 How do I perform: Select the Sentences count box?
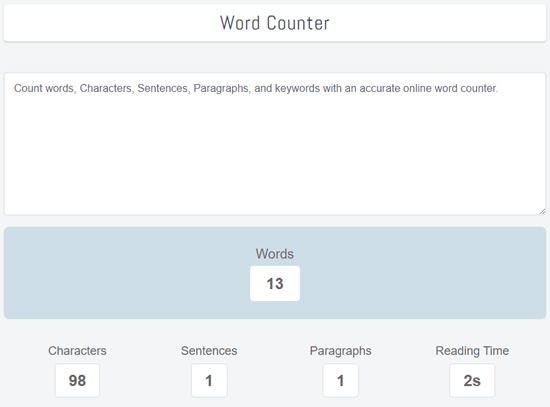coord(209,380)
